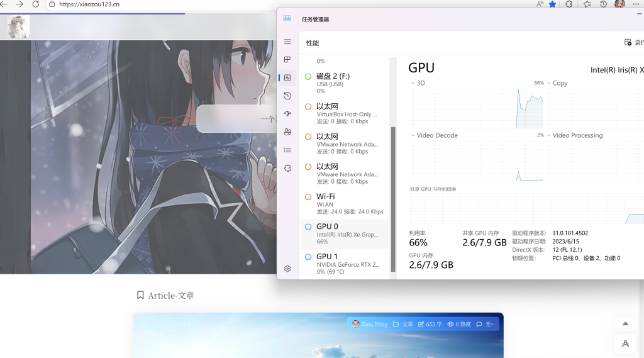This screenshot has width=644, height=358.
Task: Select the Disk 2 (F:) USB entry
Action: point(346,82)
